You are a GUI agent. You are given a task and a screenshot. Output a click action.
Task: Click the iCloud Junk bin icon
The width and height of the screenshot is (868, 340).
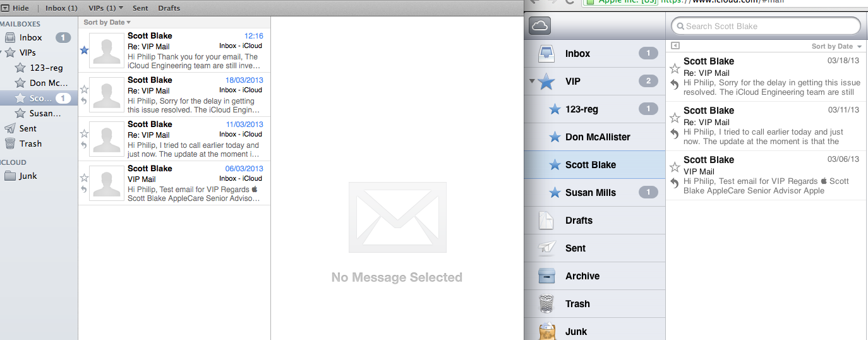(546, 331)
